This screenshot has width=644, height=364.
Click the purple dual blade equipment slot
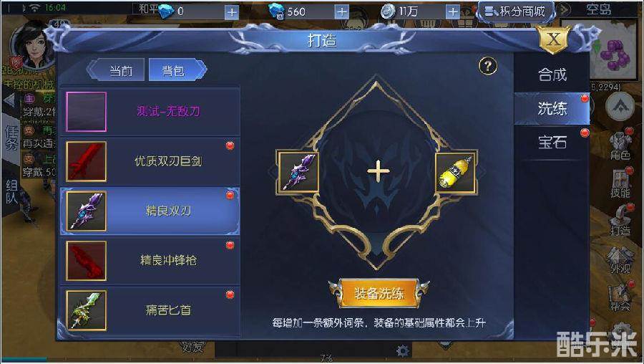[x=298, y=173]
